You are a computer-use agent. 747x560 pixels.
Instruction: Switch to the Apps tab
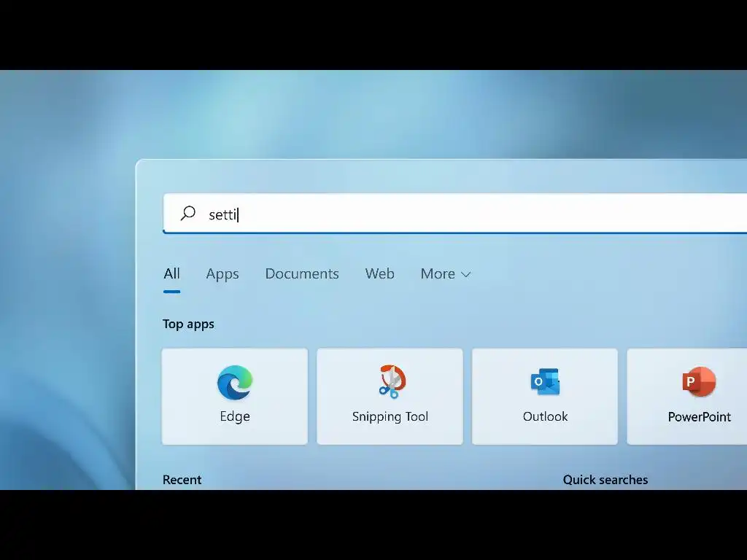click(222, 274)
